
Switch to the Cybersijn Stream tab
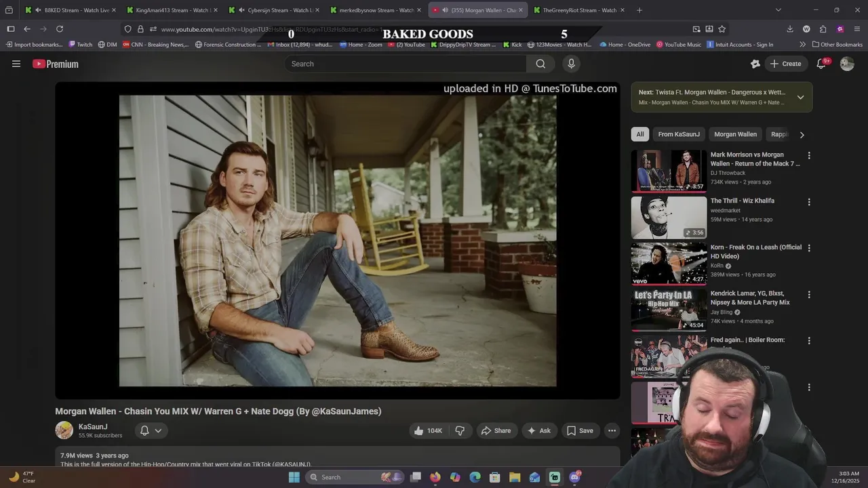point(274,10)
